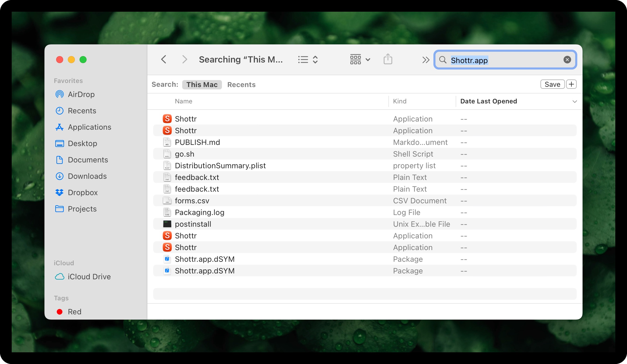Image resolution: width=627 pixels, height=364 pixels.
Task: Select the PUBLISH.md file
Action: [x=365, y=142]
